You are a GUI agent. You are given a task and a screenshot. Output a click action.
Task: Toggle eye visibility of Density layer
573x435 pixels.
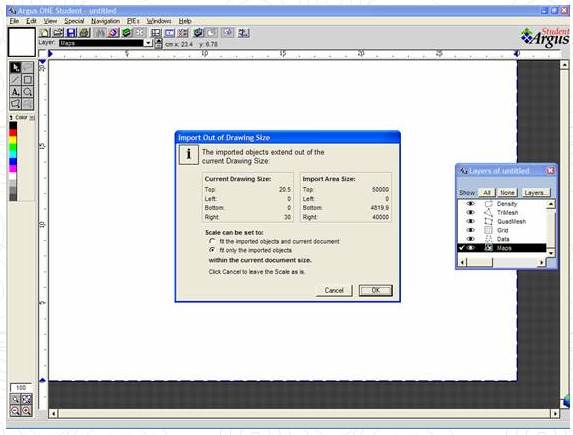(x=471, y=204)
